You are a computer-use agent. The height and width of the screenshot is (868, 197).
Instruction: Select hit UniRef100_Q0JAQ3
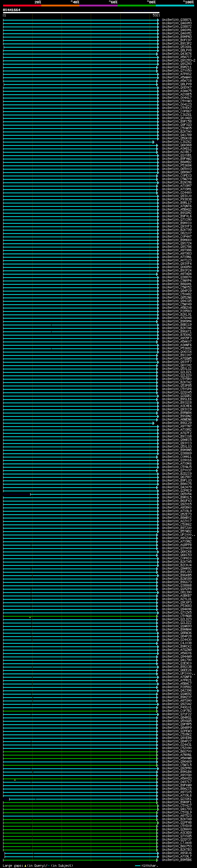[176, 118]
